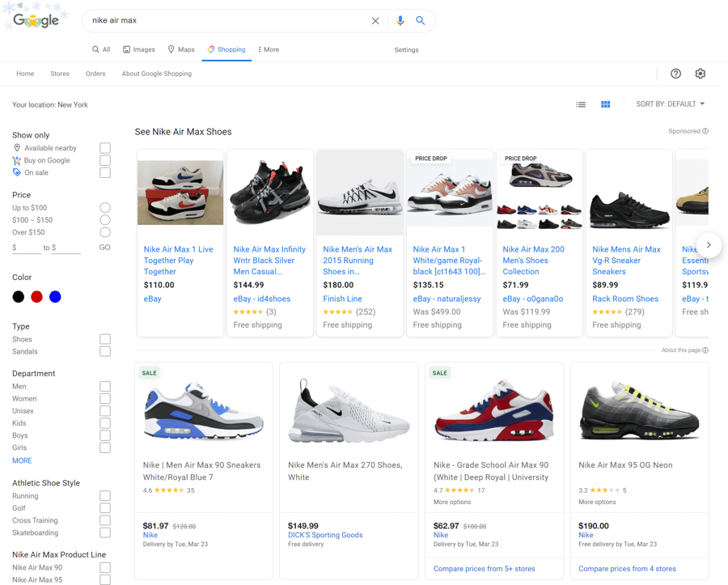Filter by blue color swatch

(x=55, y=297)
